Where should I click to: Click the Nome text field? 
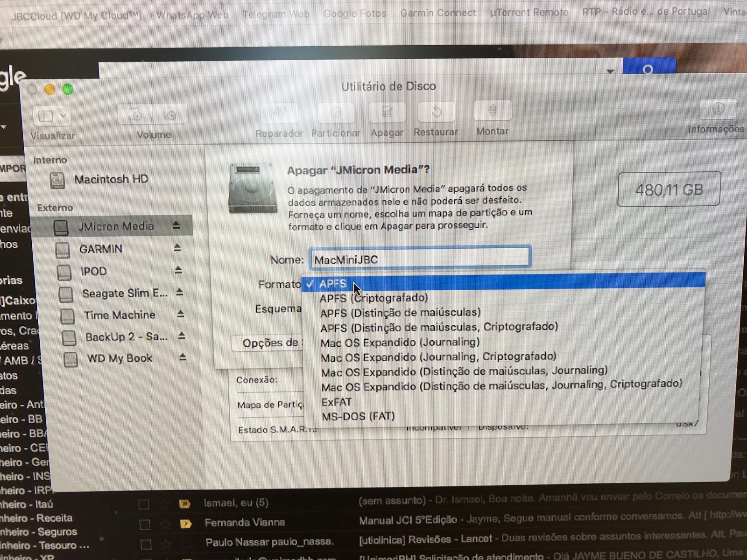pos(420,259)
